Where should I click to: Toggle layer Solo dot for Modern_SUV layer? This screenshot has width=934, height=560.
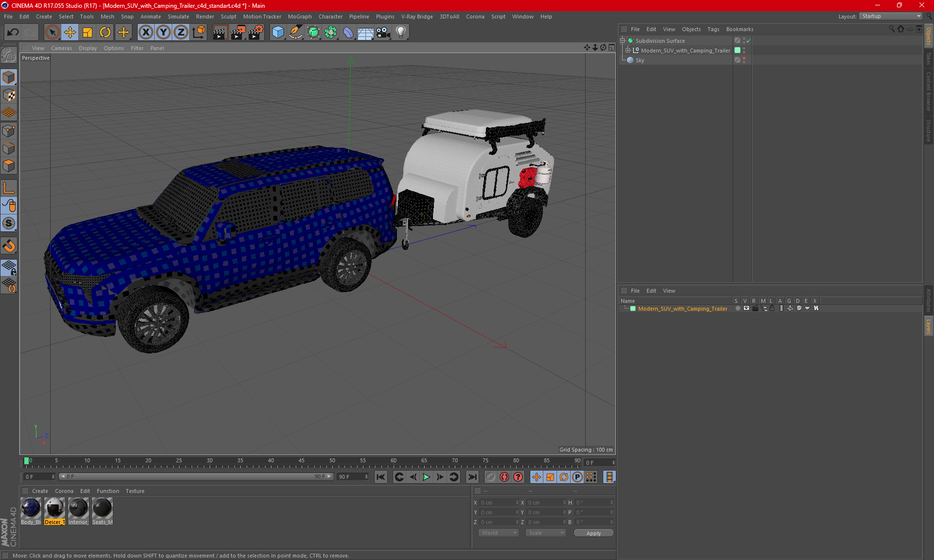coord(737,308)
